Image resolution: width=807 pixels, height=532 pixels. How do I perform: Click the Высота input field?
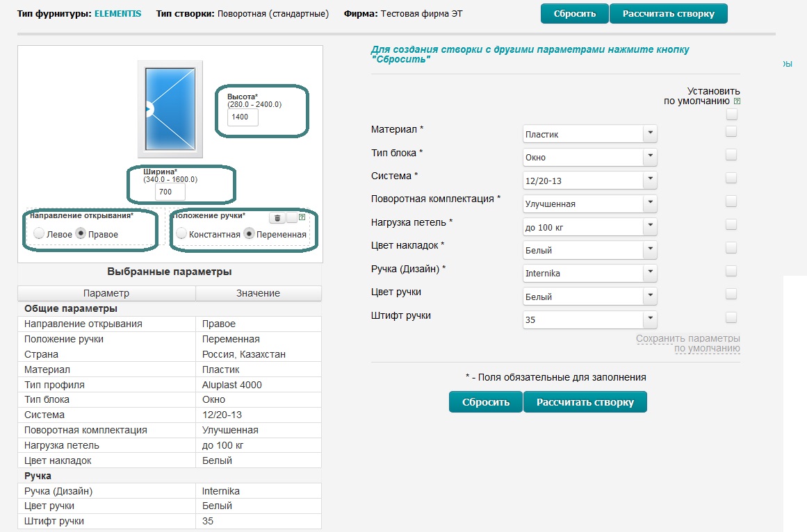tap(243, 117)
